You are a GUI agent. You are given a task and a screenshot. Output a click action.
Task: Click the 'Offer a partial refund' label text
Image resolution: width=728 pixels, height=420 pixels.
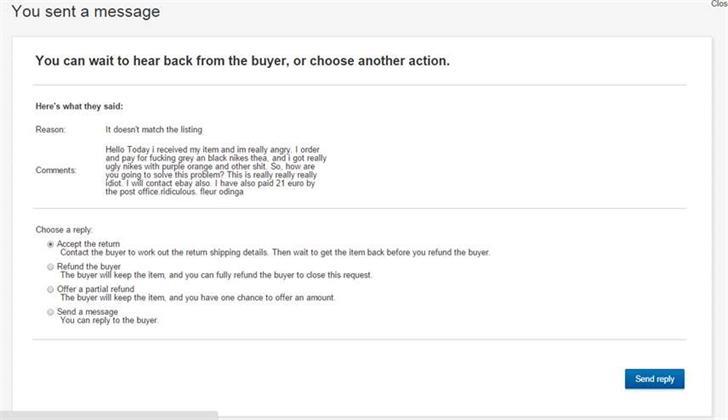tap(96, 289)
